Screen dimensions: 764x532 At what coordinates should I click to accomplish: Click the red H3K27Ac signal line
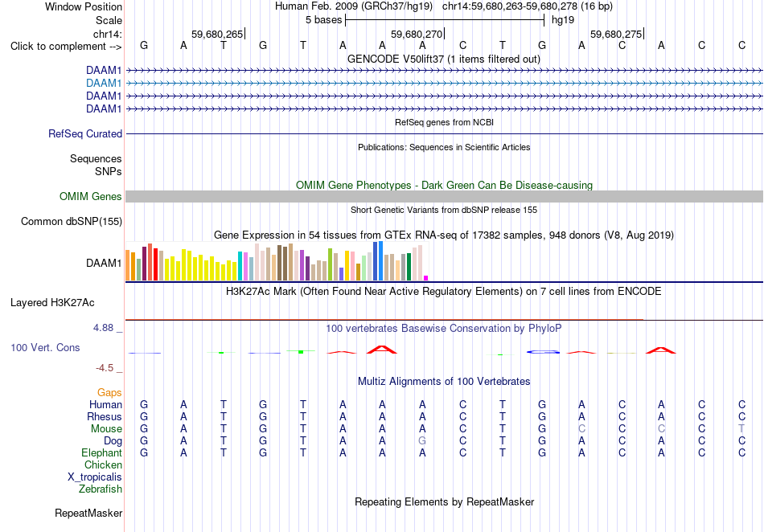point(384,320)
